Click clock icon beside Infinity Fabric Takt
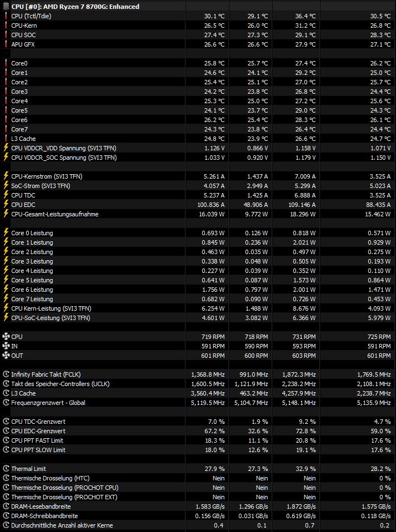The height and width of the screenshot is (532, 396). tap(6, 374)
